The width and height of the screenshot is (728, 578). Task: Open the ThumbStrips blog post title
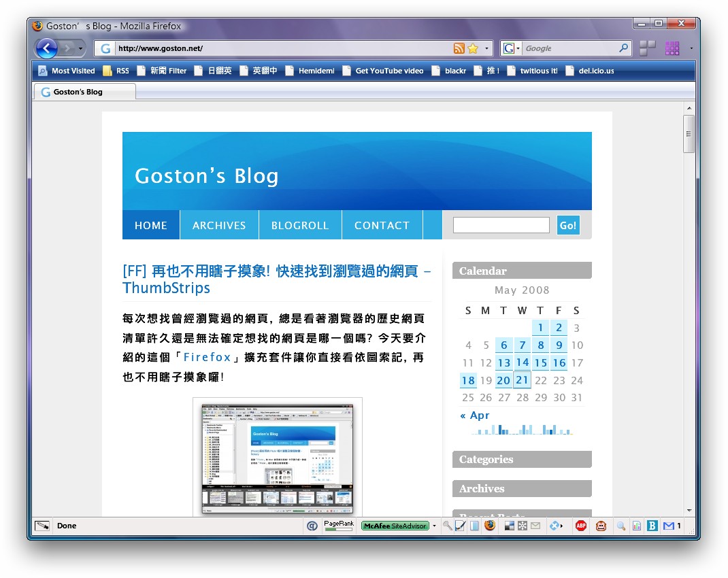point(276,279)
